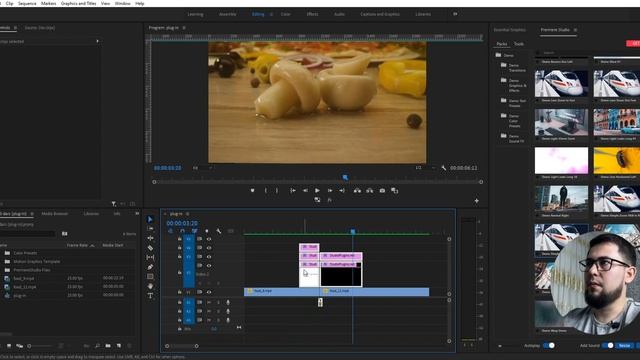Toggle the Add Sound switch

[608, 345]
